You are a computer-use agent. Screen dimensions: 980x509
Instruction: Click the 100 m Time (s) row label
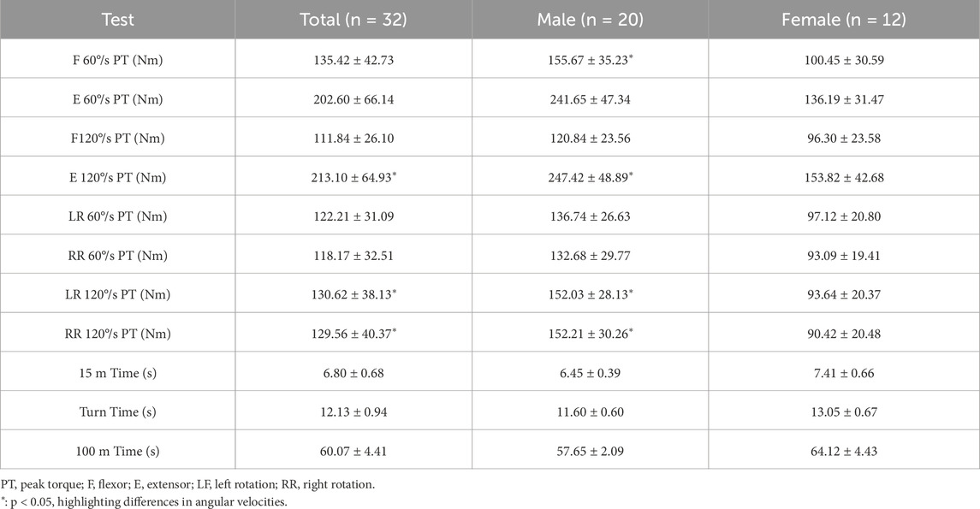point(117,451)
